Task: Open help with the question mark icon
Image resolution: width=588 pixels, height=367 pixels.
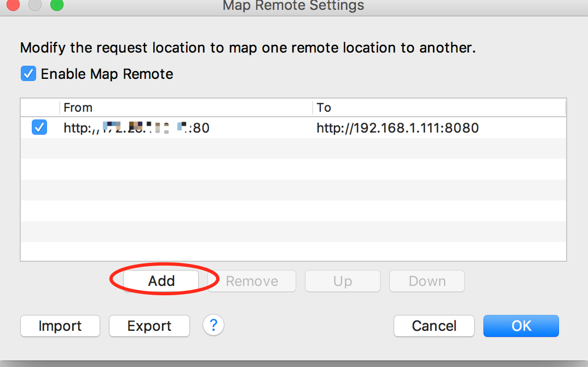Action: point(214,325)
